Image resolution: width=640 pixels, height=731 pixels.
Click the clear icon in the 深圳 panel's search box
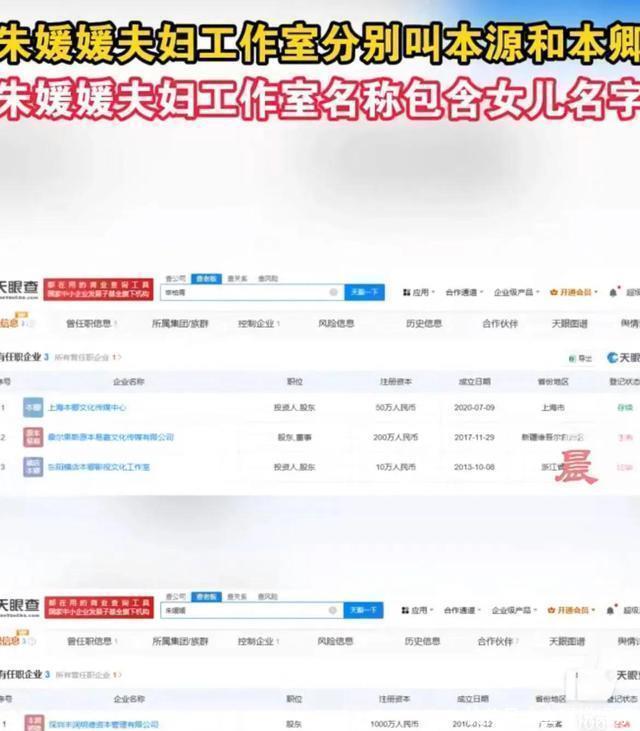tap(332, 610)
